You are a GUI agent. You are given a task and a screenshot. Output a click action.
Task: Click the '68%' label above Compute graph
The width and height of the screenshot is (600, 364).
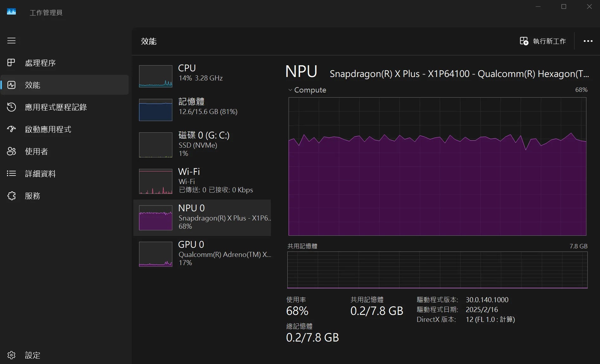tap(581, 90)
